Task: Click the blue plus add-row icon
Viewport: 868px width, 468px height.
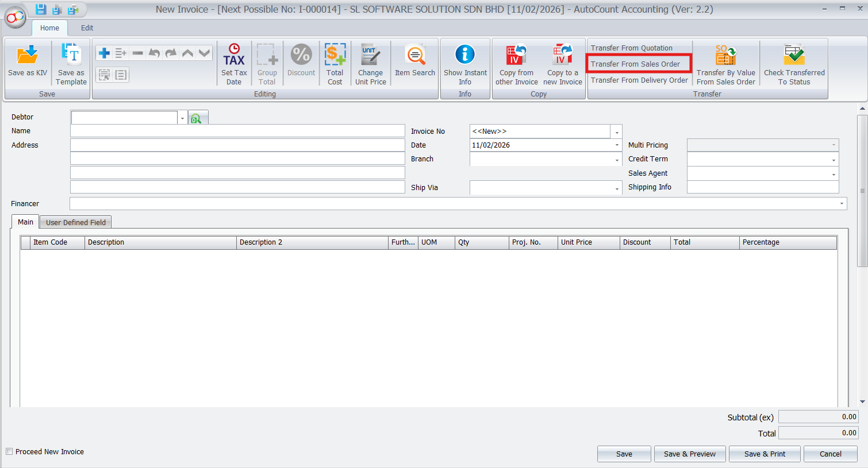Action: pos(104,53)
